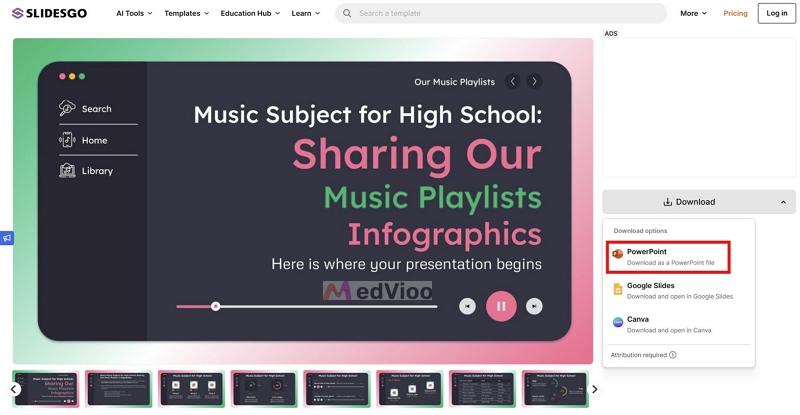Click the PowerPoint icon

pos(618,254)
